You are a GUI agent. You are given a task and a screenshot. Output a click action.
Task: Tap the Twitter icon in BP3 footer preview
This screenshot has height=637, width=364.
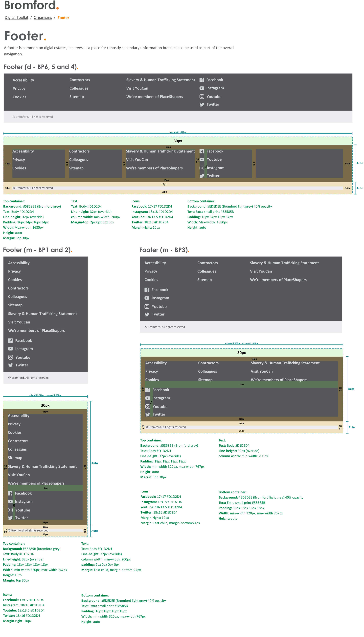click(147, 314)
